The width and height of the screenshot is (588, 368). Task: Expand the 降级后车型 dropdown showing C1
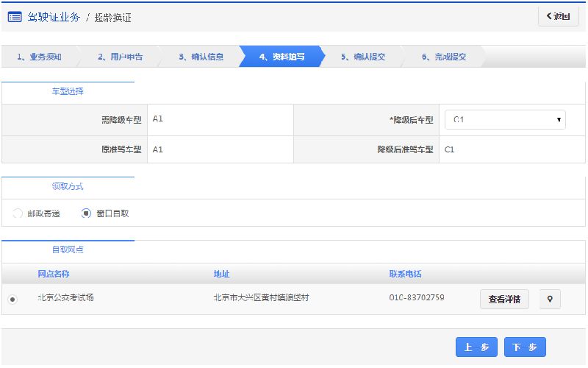pyautogui.click(x=505, y=119)
